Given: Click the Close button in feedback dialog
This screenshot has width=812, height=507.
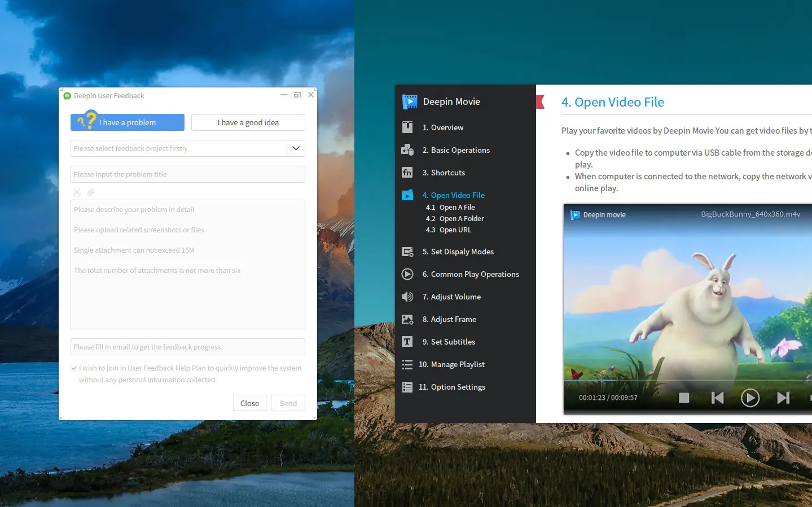Looking at the screenshot, I should point(249,403).
